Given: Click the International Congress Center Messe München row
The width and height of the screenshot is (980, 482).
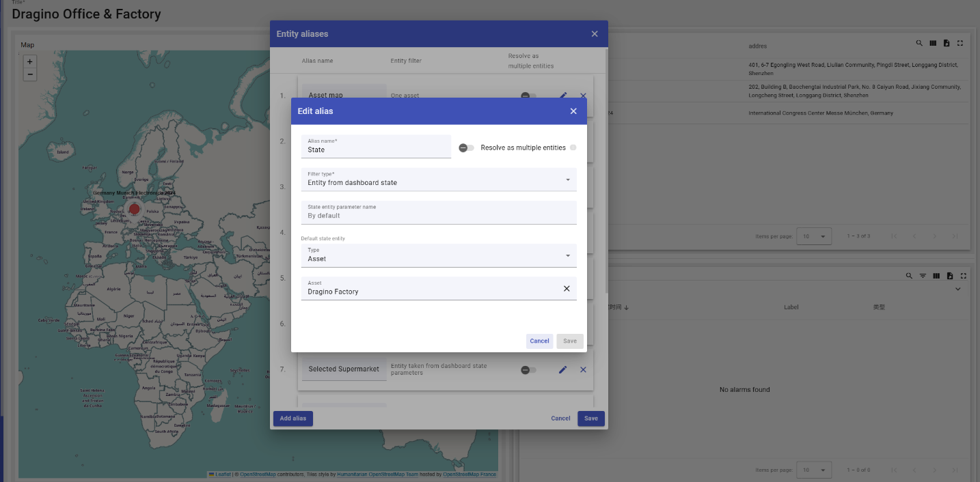Looking at the screenshot, I should 821,113.
